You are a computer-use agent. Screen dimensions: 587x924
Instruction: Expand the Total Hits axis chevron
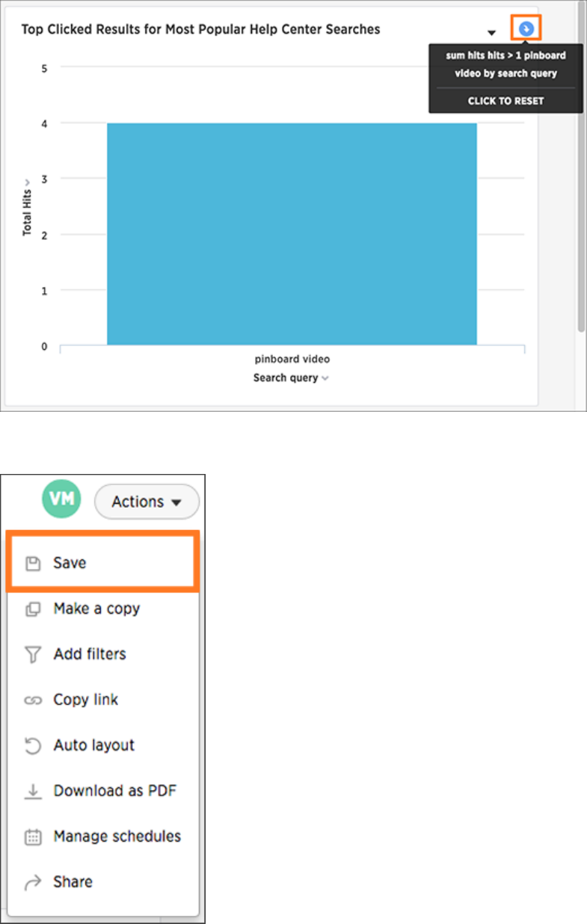[26, 182]
